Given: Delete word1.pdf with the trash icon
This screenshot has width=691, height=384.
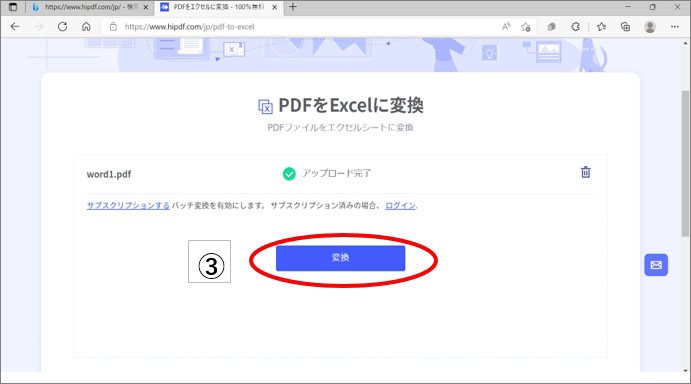Looking at the screenshot, I should click(x=585, y=172).
